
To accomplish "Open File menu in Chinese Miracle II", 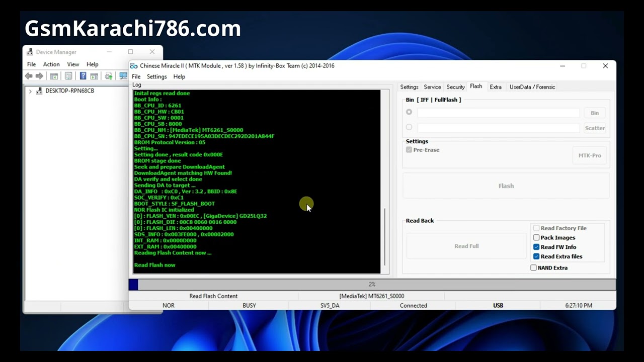I will click(x=136, y=76).
